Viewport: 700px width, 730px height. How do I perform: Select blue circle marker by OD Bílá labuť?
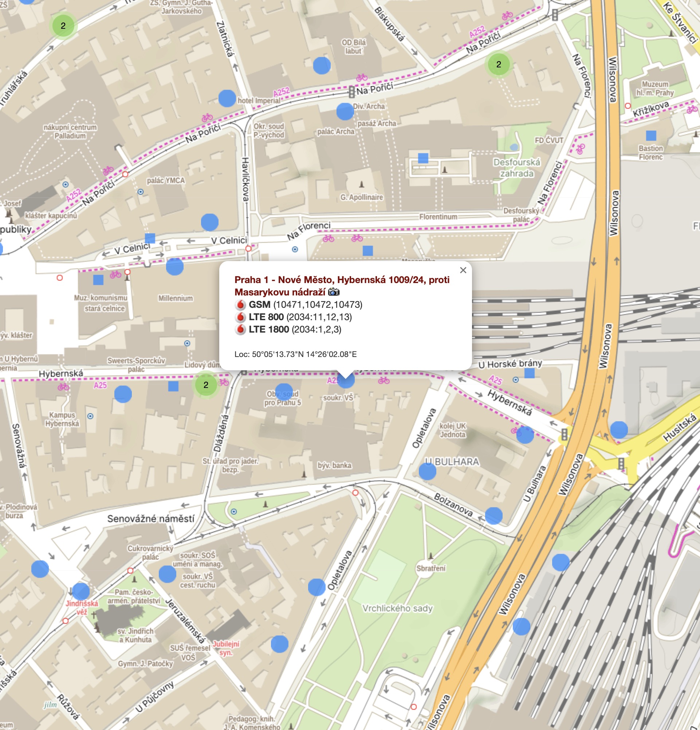(x=322, y=66)
